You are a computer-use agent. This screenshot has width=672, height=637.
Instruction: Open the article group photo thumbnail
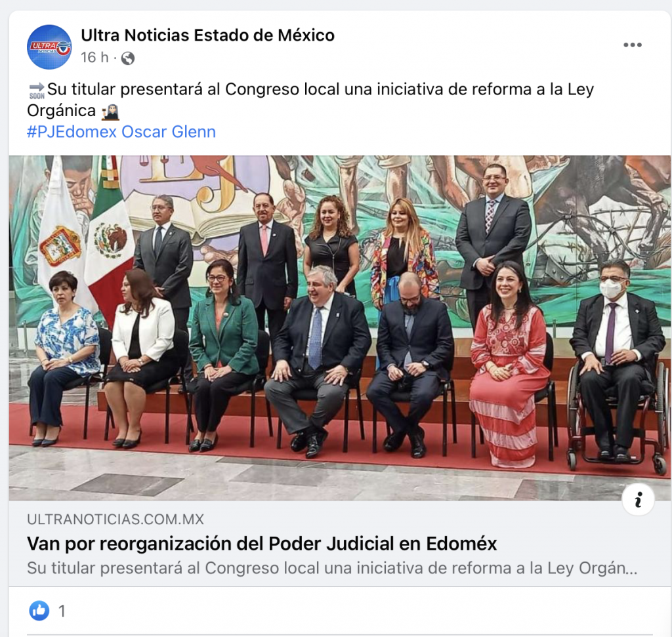(x=339, y=328)
